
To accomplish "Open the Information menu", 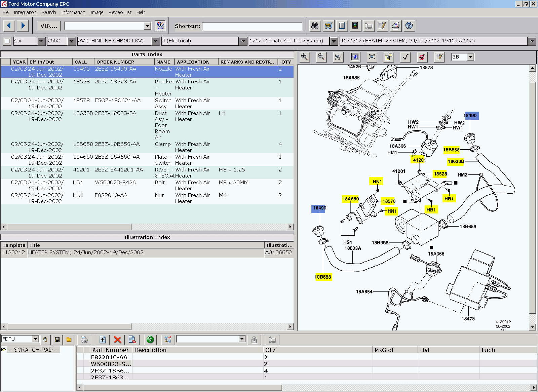I will coord(73,12).
